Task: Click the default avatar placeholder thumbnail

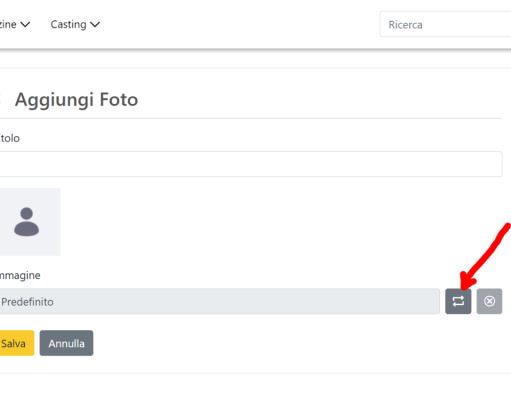Action: click(x=30, y=222)
